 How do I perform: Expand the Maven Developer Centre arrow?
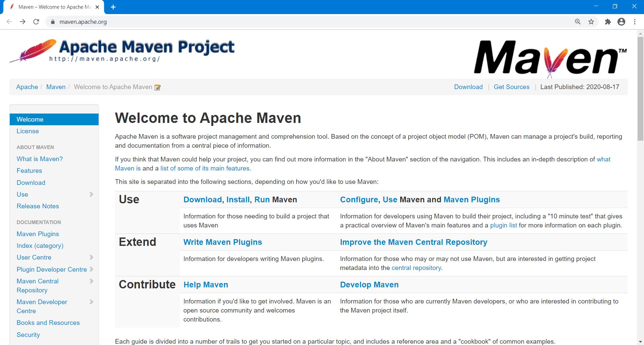pos(91,302)
